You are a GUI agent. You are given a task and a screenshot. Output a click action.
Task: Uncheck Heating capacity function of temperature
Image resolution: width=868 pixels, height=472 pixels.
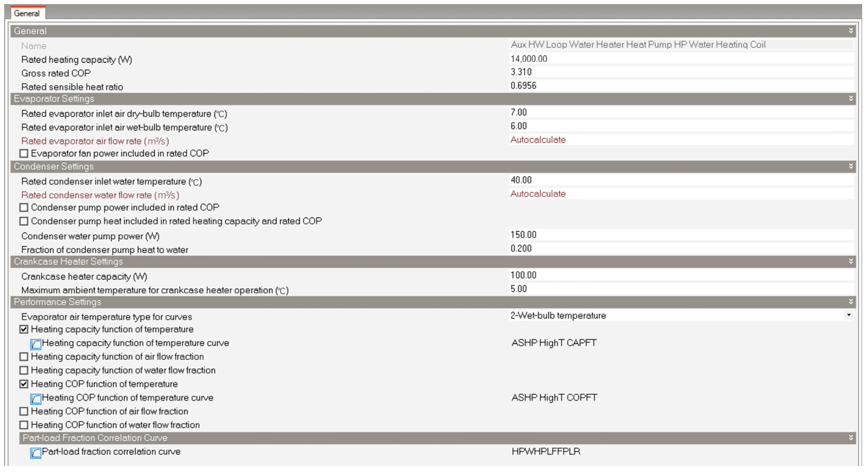(x=24, y=329)
